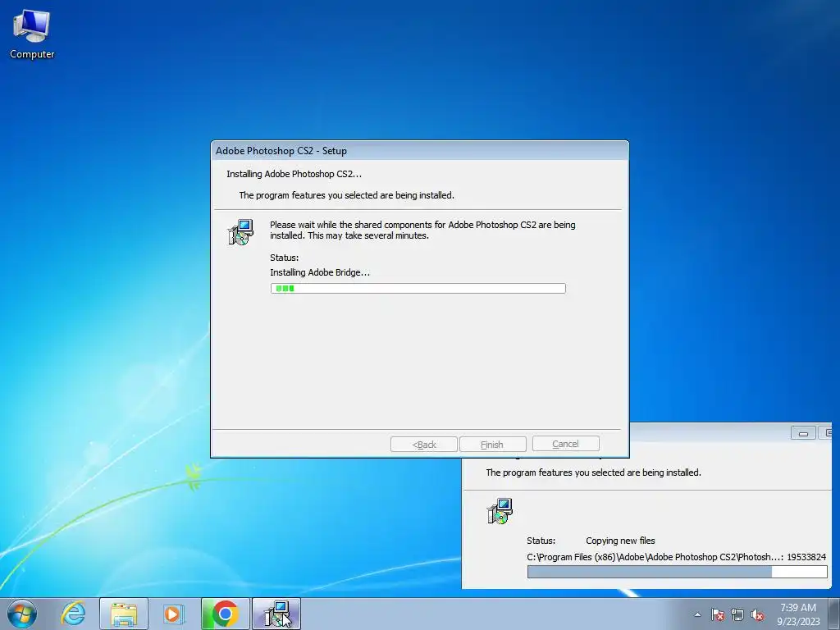Launch Internet Explorer from the taskbar
The height and width of the screenshot is (630, 840).
[x=73, y=614]
